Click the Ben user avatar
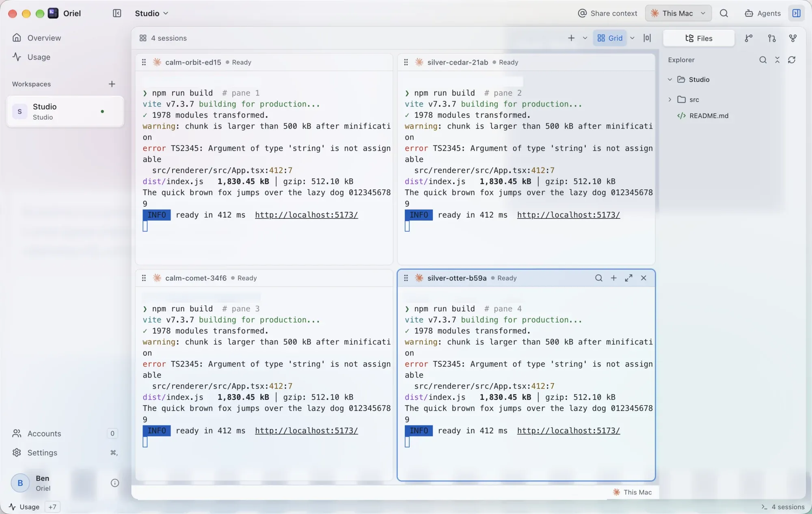Image resolution: width=812 pixels, height=514 pixels. (x=20, y=483)
